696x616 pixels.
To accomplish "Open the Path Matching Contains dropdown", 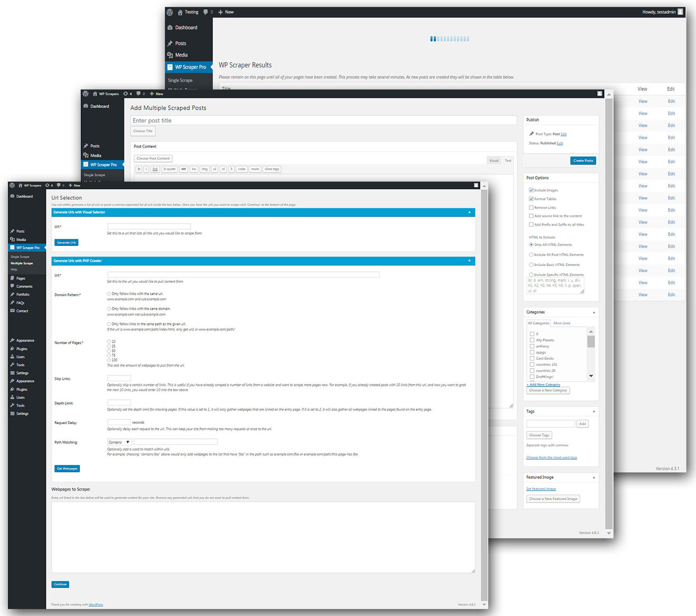I will pos(118,441).
